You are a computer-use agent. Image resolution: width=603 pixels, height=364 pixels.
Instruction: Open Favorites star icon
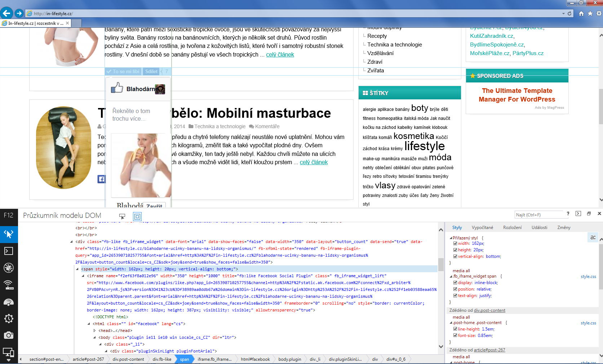[x=590, y=13]
